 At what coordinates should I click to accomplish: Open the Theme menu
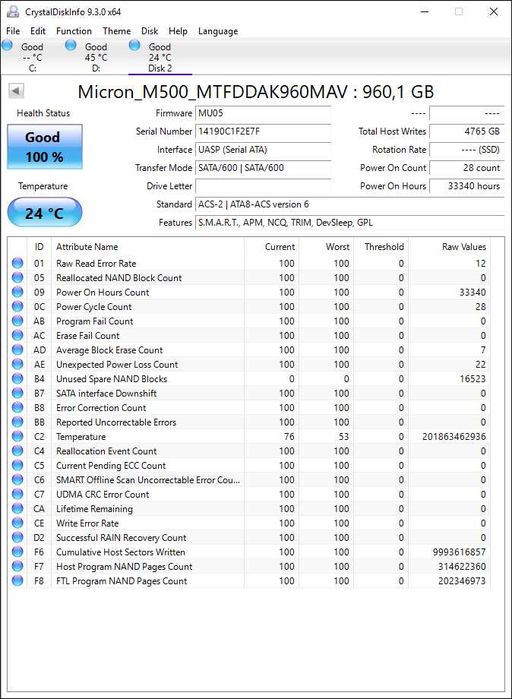117,31
